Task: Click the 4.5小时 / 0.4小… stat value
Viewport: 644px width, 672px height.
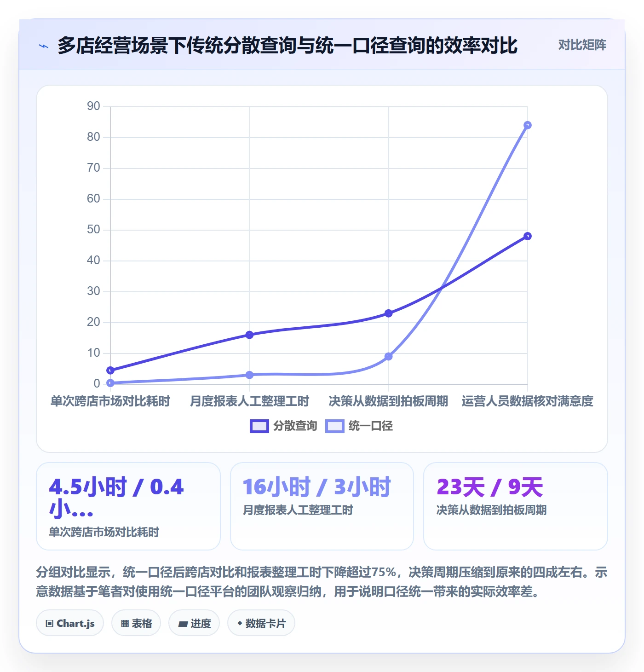Action: tap(116, 498)
